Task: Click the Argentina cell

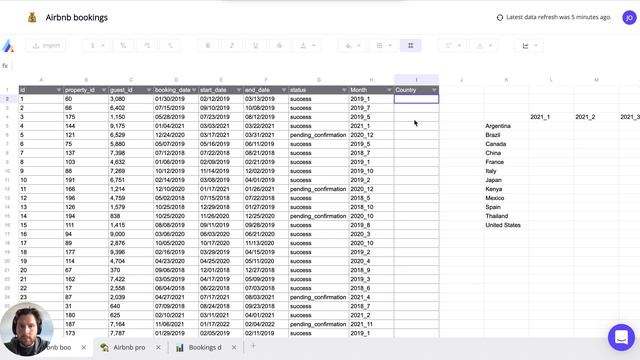Action: 506,126
